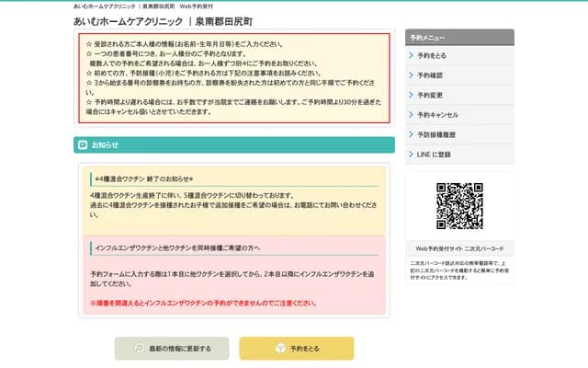This screenshot has width=588, height=368.
Task: Click the Web予約受付サイト 二次元バーコード caption
Action: pos(458,248)
